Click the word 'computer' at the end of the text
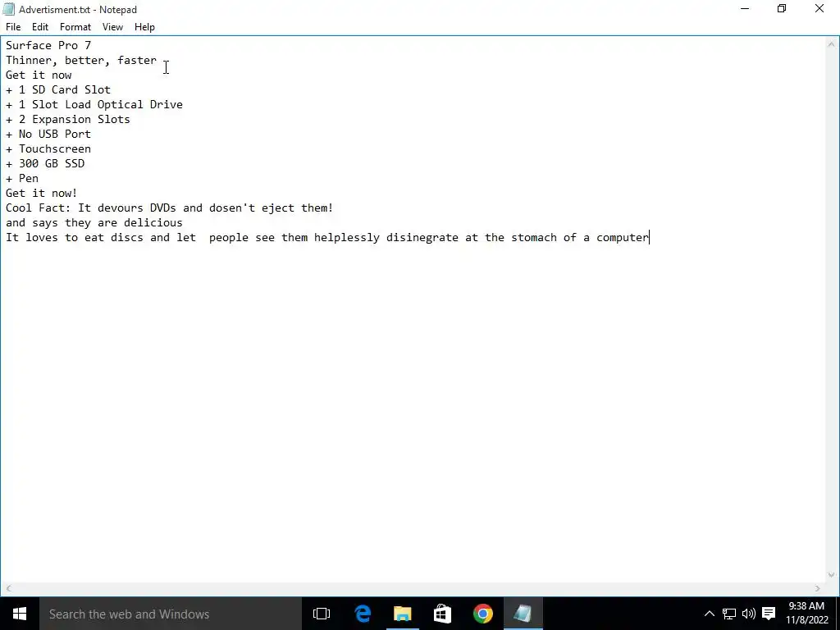Image resolution: width=840 pixels, height=630 pixels. click(x=623, y=237)
